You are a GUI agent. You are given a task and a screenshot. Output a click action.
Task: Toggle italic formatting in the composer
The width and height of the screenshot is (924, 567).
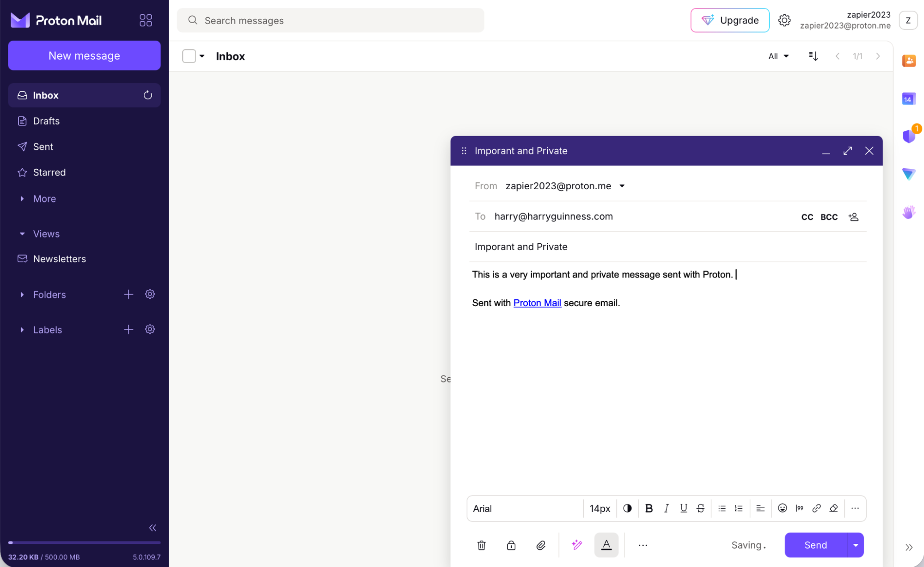coord(666,508)
